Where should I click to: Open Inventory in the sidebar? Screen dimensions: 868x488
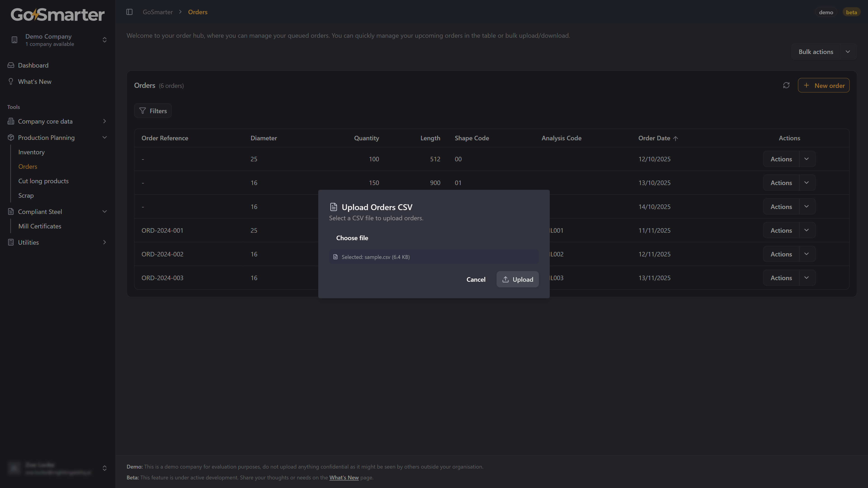[x=31, y=152]
